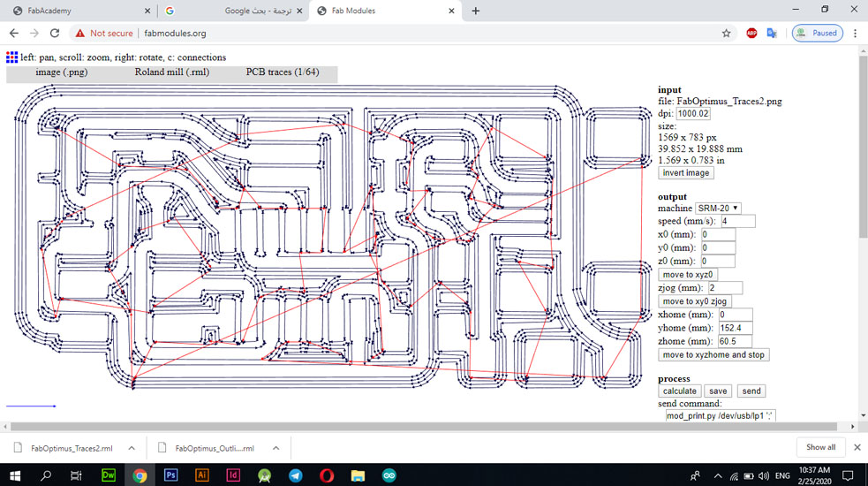This screenshot has width=868, height=486.
Task: Open the Android Studio taskbar icon
Action: [x=265, y=475]
